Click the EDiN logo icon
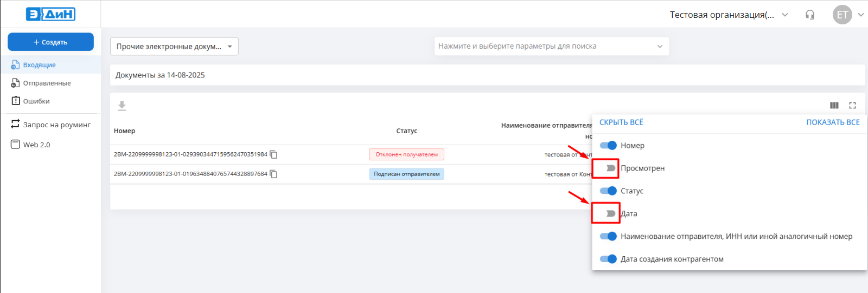This screenshot has width=868, height=293. click(50, 14)
